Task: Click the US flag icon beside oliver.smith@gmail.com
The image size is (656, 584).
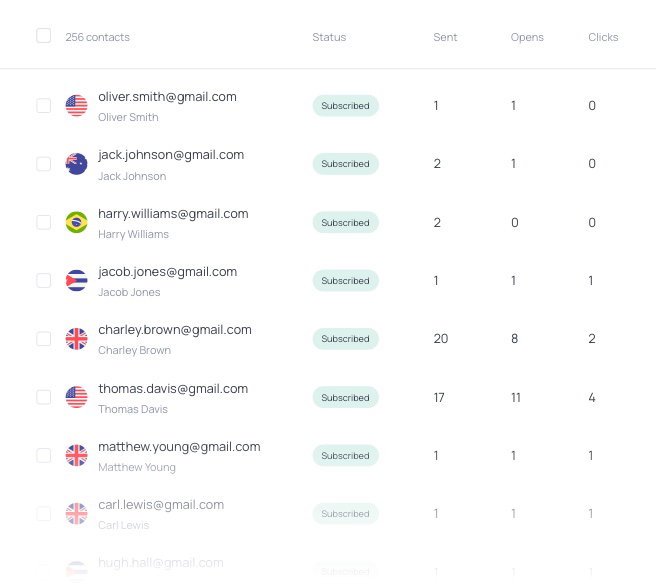Action: tap(76, 106)
